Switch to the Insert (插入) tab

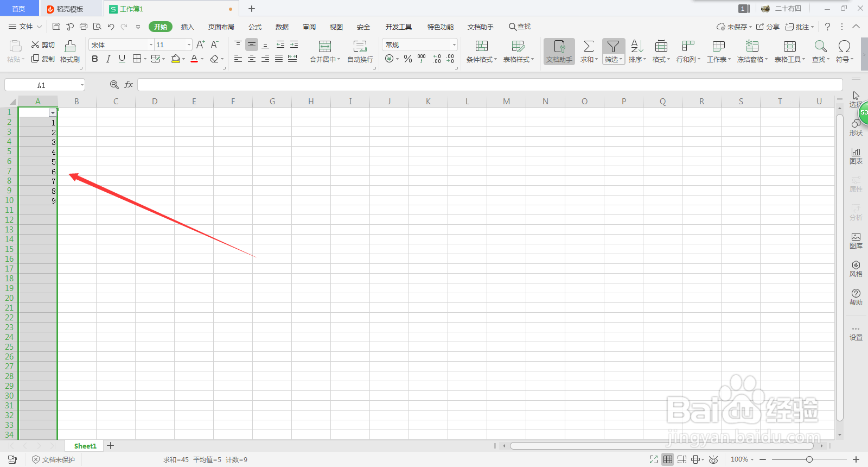tap(187, 27)
